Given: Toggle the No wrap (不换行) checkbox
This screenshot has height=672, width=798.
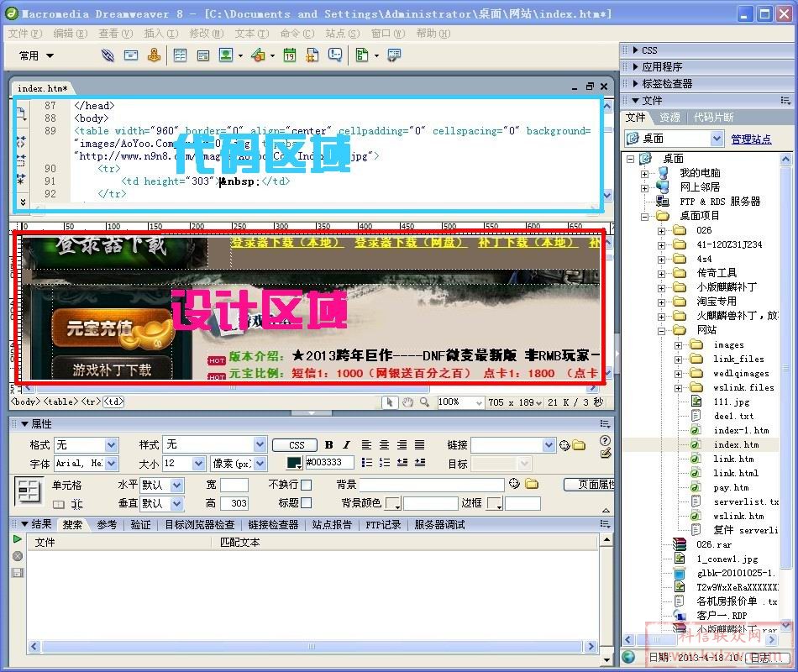Looking at the screenshot, I should (x=306, y=485).
